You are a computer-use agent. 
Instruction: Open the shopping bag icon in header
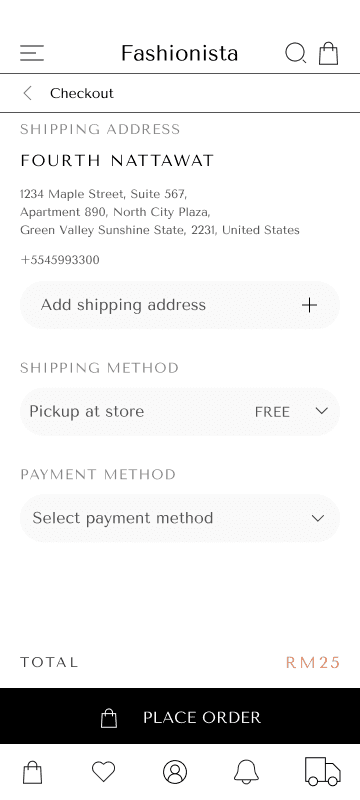tap(328, 53)
